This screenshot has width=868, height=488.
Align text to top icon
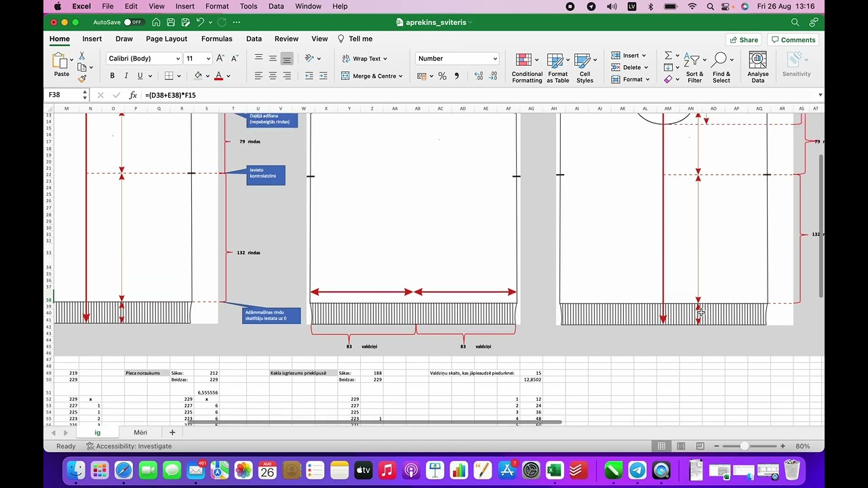click(x=258, y=58)
